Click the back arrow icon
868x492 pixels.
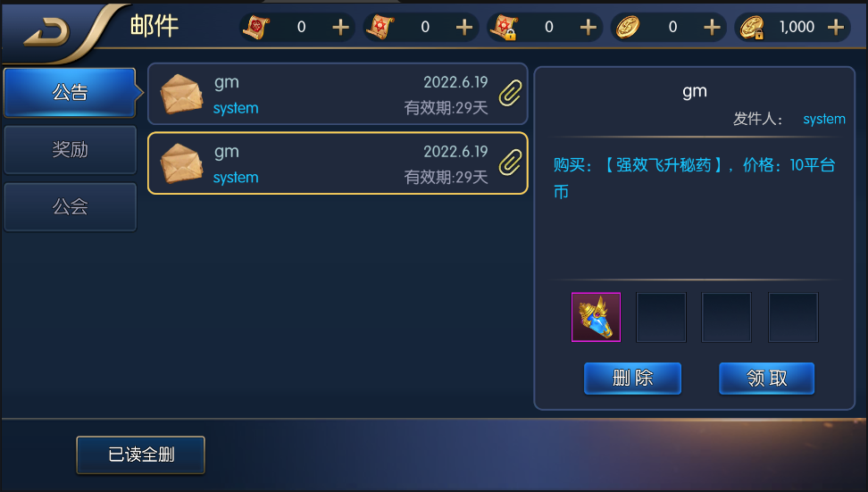click(47, 33)
